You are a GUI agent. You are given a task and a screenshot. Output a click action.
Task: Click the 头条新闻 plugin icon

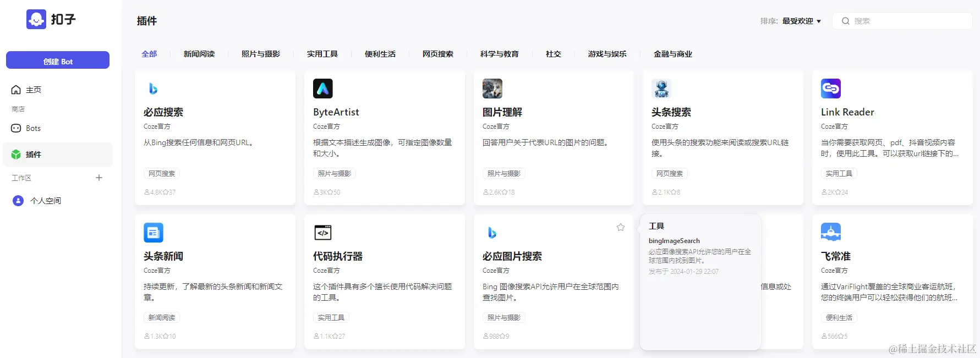[154, 233]
